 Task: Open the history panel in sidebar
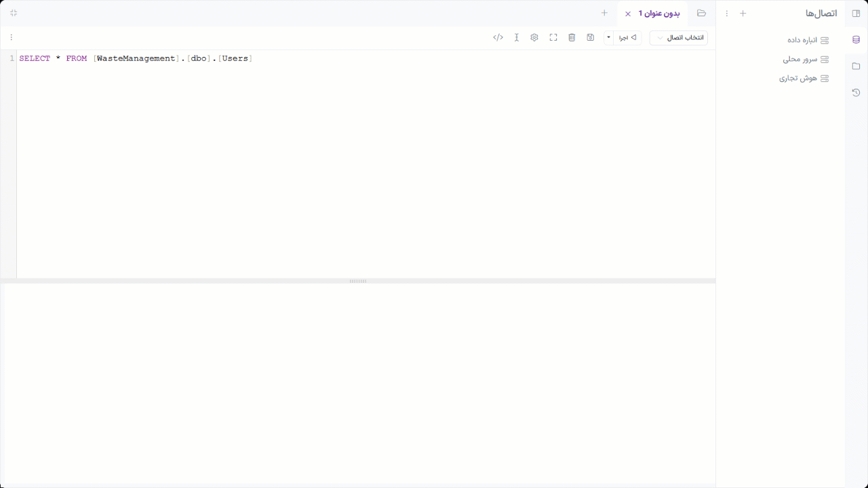coord(856,93)
